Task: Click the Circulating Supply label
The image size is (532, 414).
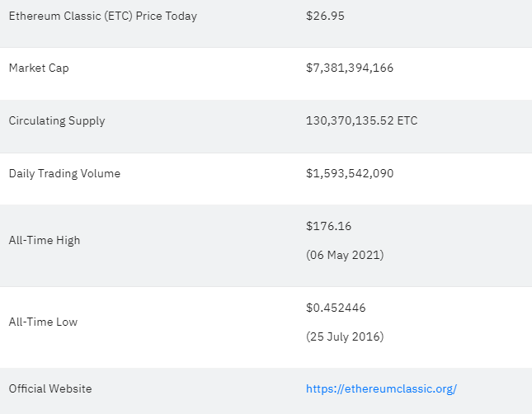Action: (57, 121)
